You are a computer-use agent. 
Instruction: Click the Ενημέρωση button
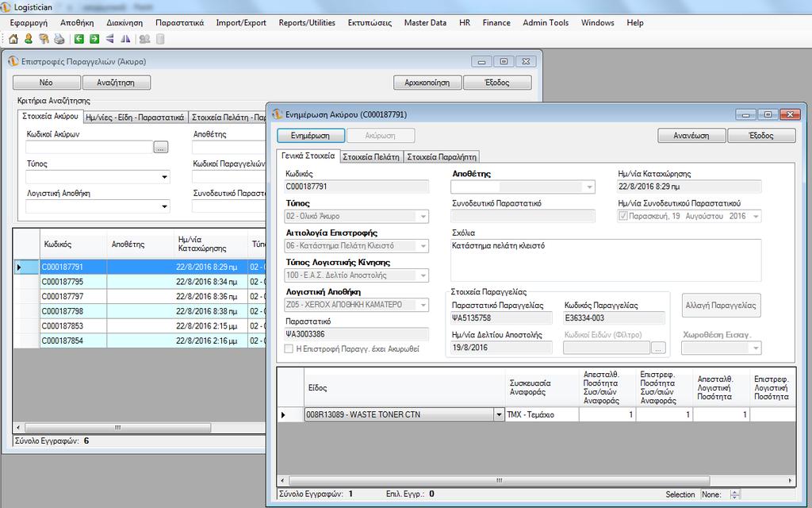pyautogui.click(x=311, y=135)
